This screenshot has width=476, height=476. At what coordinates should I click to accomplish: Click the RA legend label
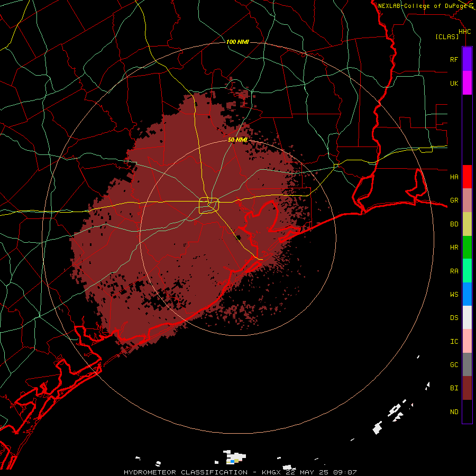(454, 271)
